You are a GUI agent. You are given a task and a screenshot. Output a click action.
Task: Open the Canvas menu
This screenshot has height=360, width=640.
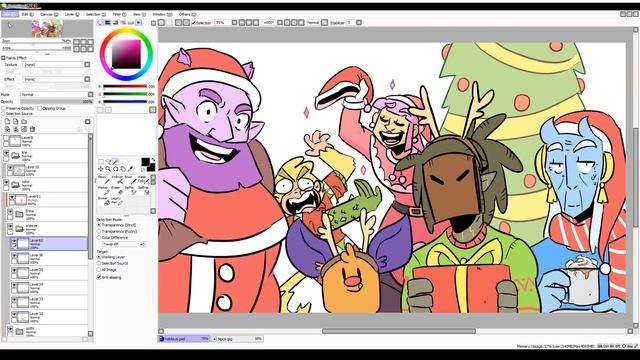tap(49, 14)
